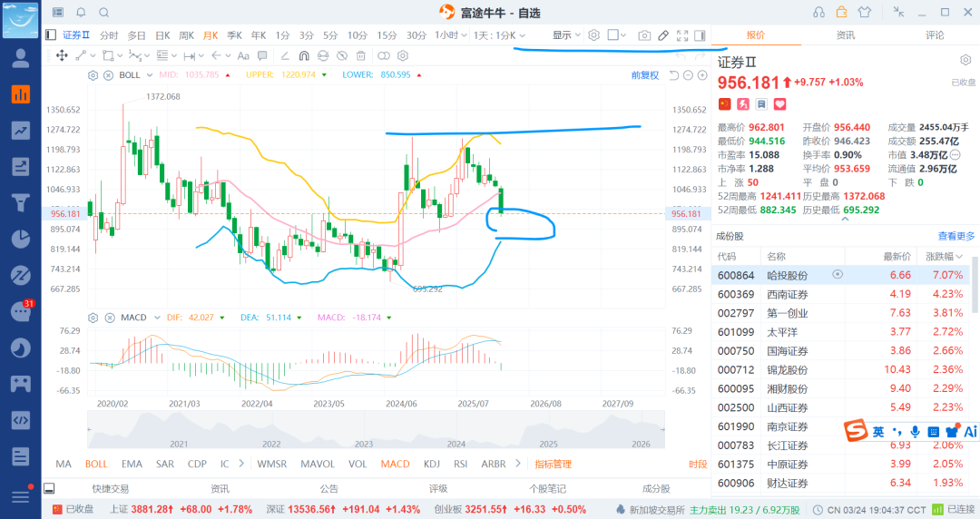Click the Sogou 英 input method indicator
Screen dimensions: 980x519
(878, 432)
